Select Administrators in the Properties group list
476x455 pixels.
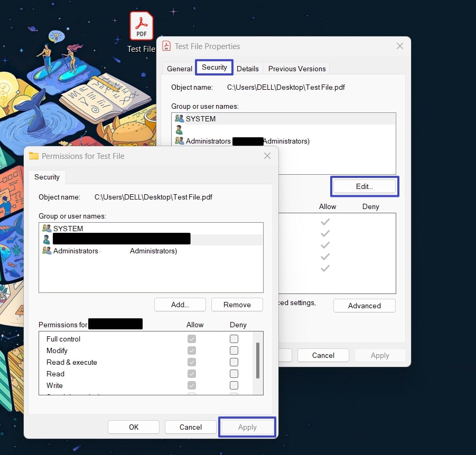click(211, 141)
